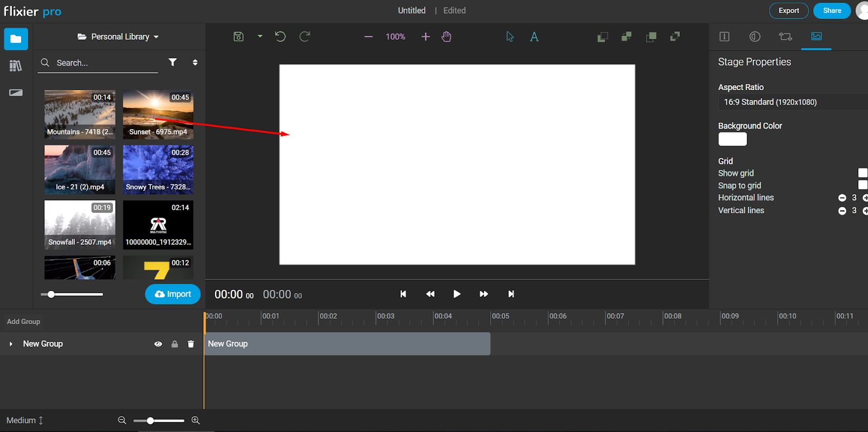The width and height of the screenshot is (868, 432).
Task: Click the redo arrow icon
Action: pos(305,36)
